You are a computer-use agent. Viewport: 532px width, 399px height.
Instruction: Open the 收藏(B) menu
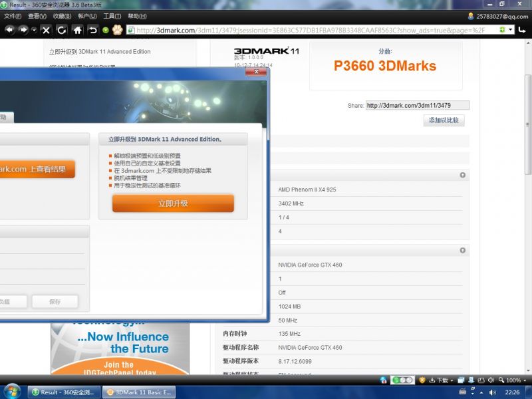(x=62, y=16)
